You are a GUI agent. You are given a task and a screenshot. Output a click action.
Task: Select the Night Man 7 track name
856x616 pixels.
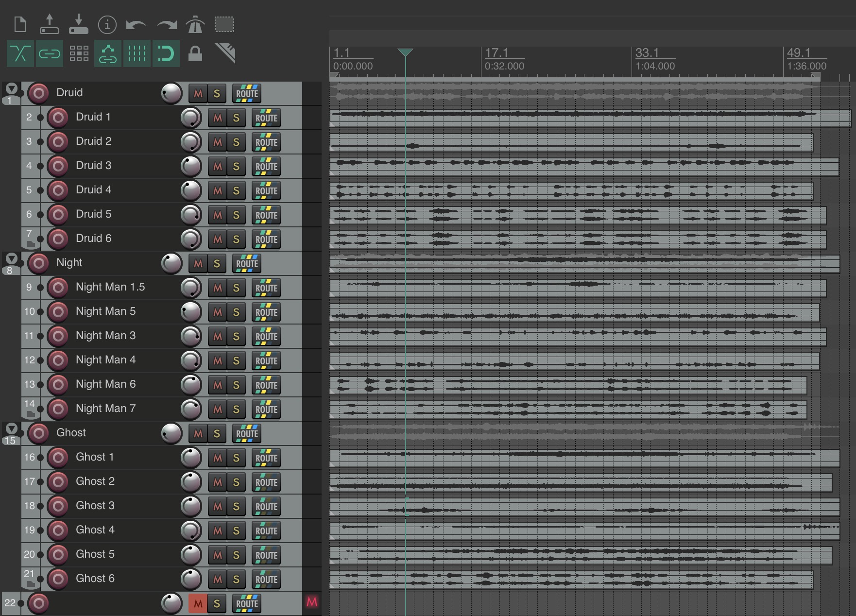tap(105, 408)
